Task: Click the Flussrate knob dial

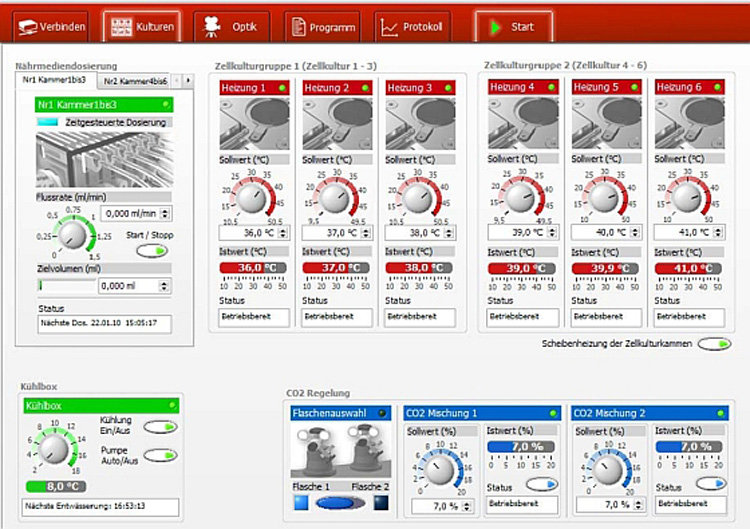Action: pyautogui.click(x=73, y=234)
